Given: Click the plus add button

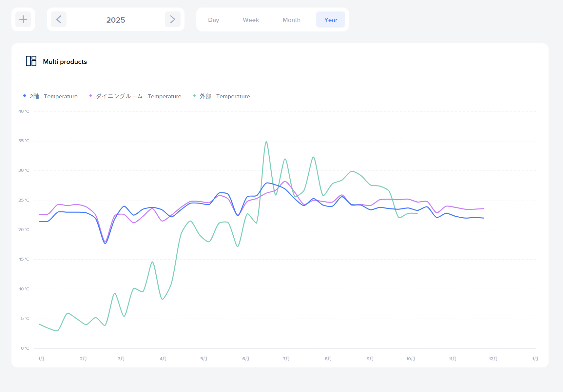Looking at the screenshot, I should click(x=23, y=20).
